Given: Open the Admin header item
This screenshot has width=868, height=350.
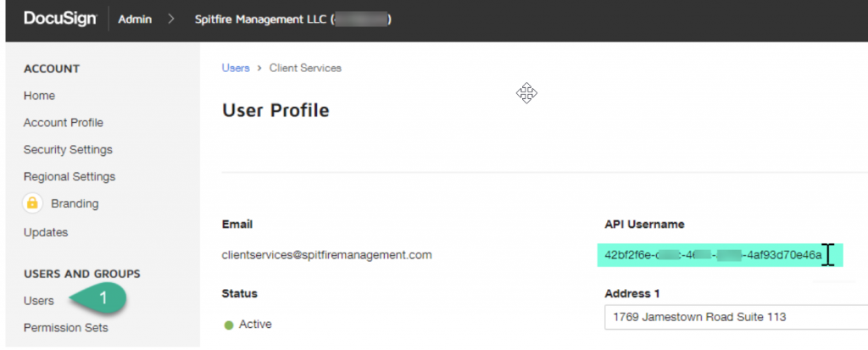Looking at the screenshot, I should (135, 19).
